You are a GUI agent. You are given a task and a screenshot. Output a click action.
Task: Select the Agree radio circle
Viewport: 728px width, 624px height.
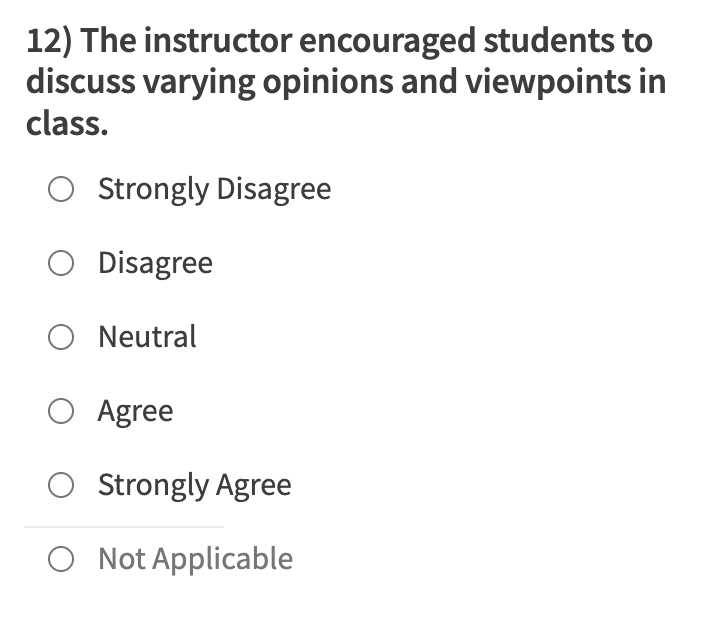(61, 411)
